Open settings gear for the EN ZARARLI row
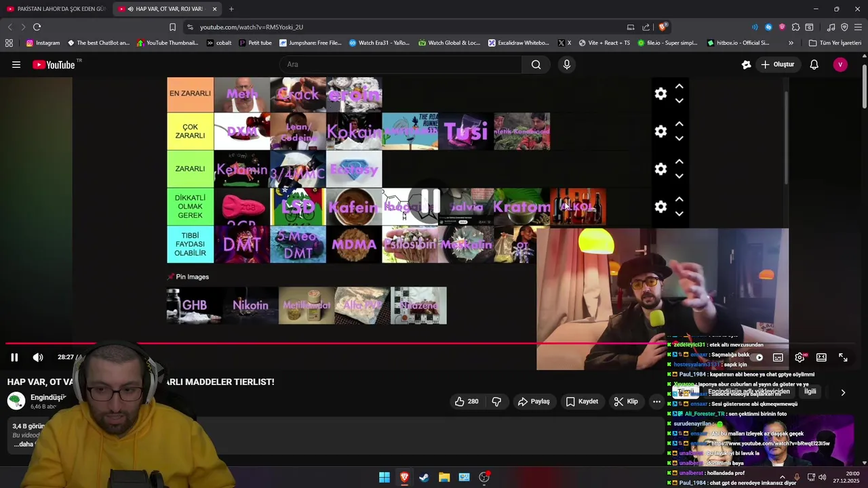The image size is (868, 488). (x=660, y=94)
